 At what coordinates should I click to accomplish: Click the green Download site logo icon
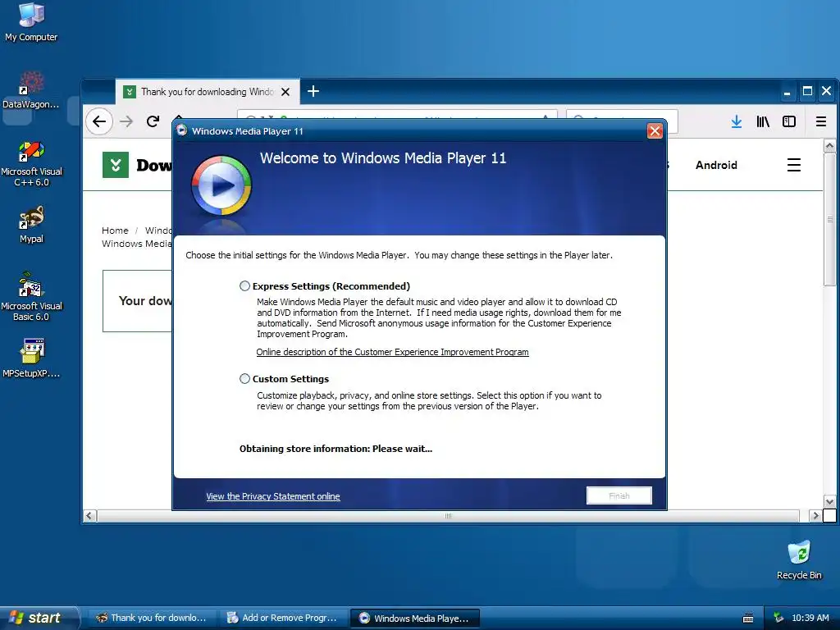[x=116, y=165]
